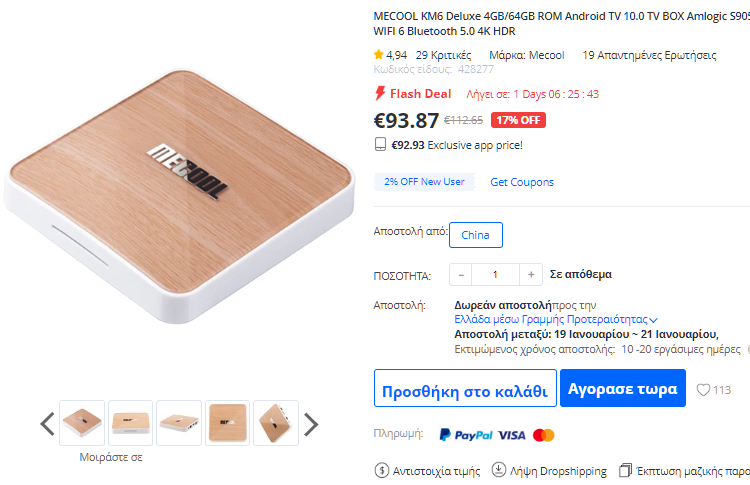
Task: Open the 19 Απαντημένες Ερωτήσεις link
Action: 649,55
